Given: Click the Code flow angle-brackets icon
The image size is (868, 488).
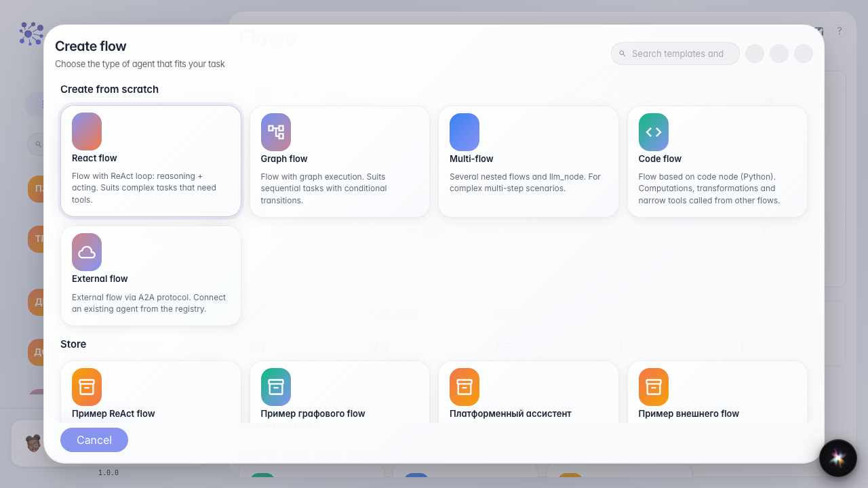Looking at the screenshot, I should tap(654, 132).
